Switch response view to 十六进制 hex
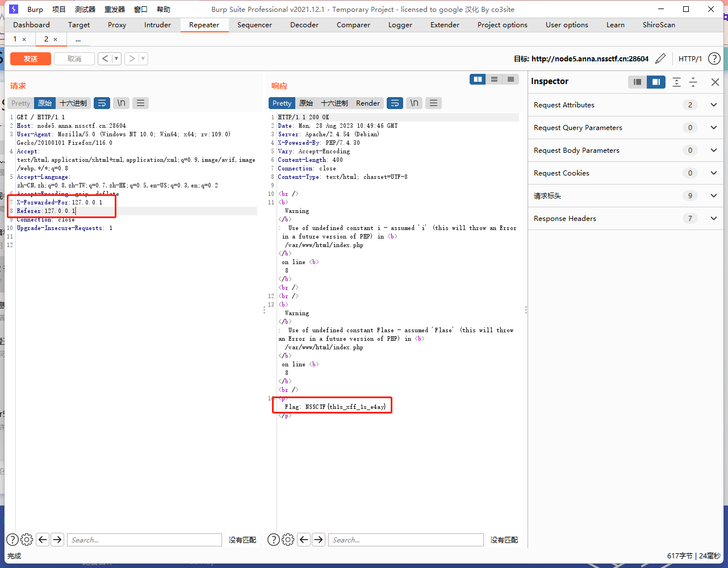Image resolution: width=728 pixels, height=568 pixels. tap(334, 103)
